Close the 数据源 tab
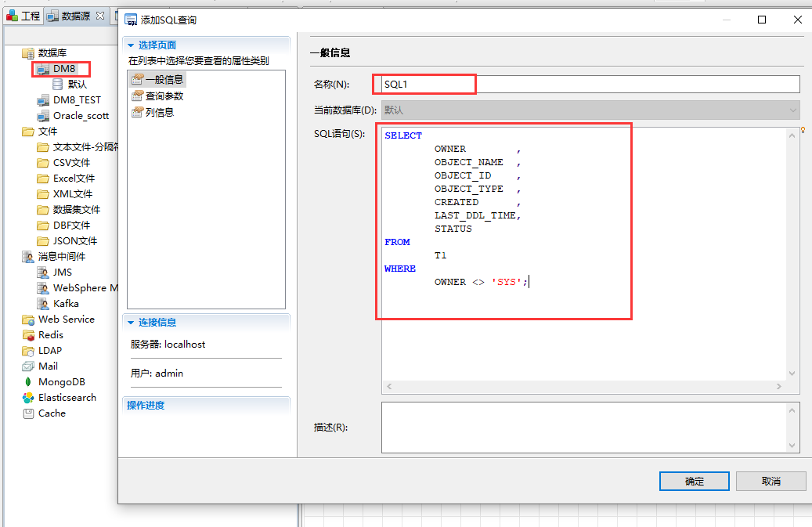 click(x=100, y=16)
